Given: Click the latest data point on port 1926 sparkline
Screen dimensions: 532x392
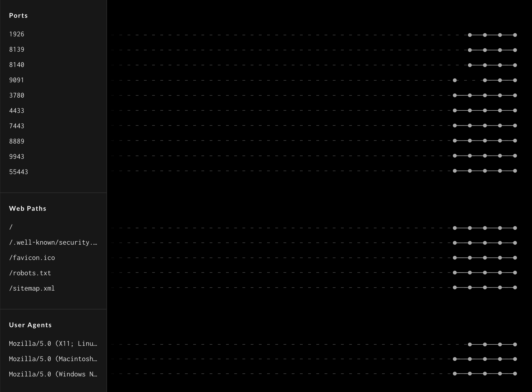Looking at the screenshot, I should [x=515, y=35].
